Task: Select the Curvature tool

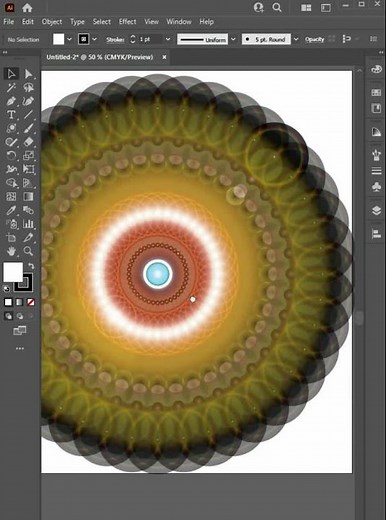Action: point(28,101)
